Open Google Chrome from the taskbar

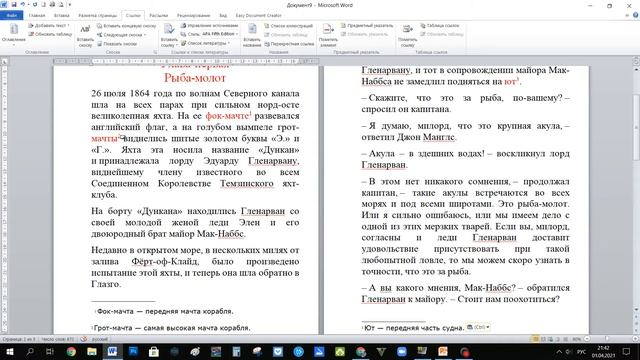pos(71,351)
